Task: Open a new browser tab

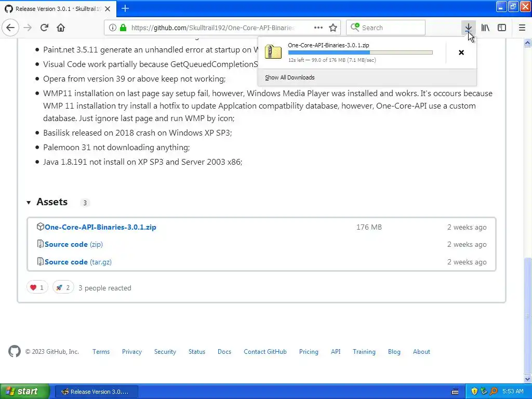Action: point(125,8)
